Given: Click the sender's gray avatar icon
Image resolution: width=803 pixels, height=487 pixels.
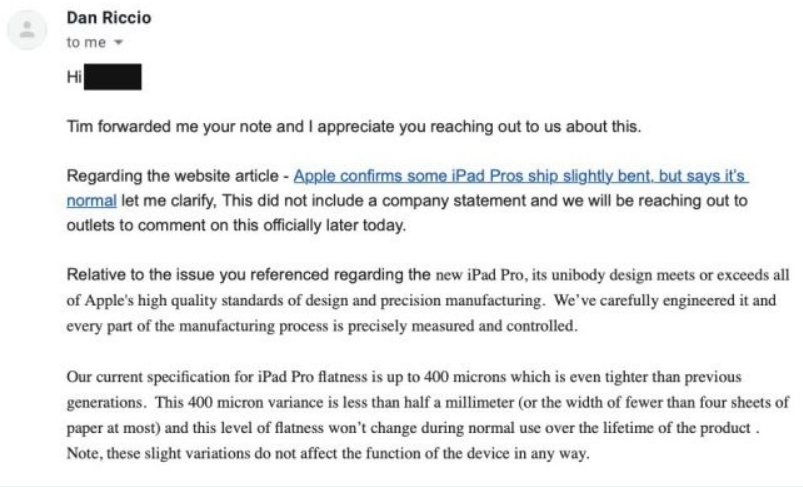Looking at the screenshot, I should (27, 30).
